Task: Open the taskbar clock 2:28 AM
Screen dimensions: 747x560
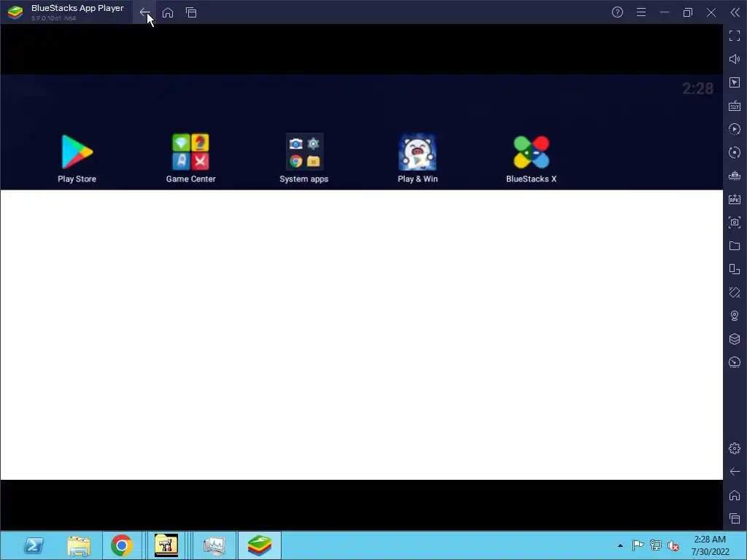Action: tap(710, 545)
